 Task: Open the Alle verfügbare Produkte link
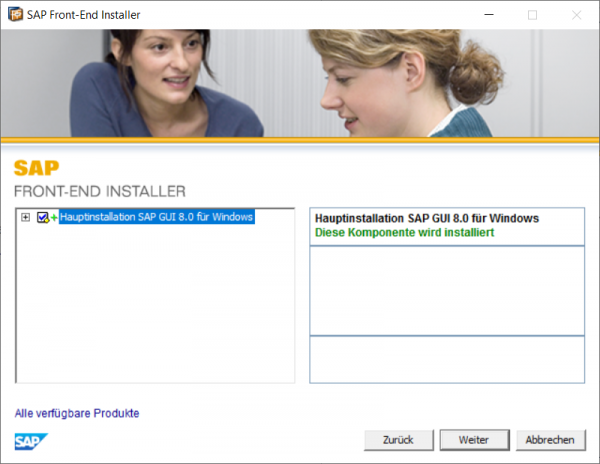click(x=77, y=413)
